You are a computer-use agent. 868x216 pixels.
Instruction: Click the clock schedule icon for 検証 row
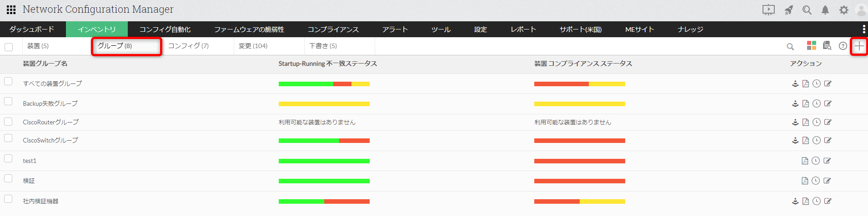click(x=816, y=181)
